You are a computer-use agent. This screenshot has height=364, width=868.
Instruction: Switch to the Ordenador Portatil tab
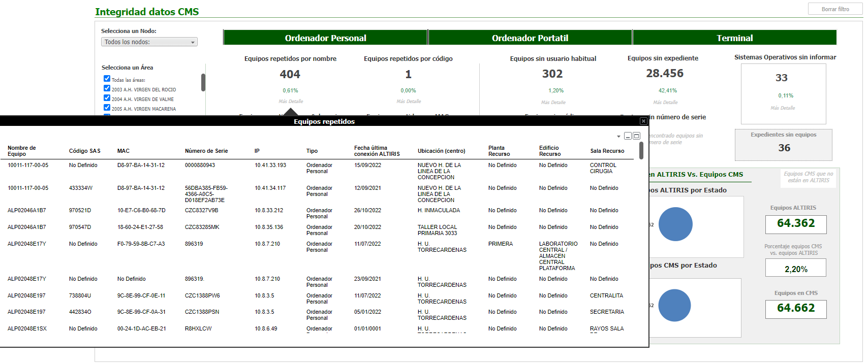tap(530, 38)
